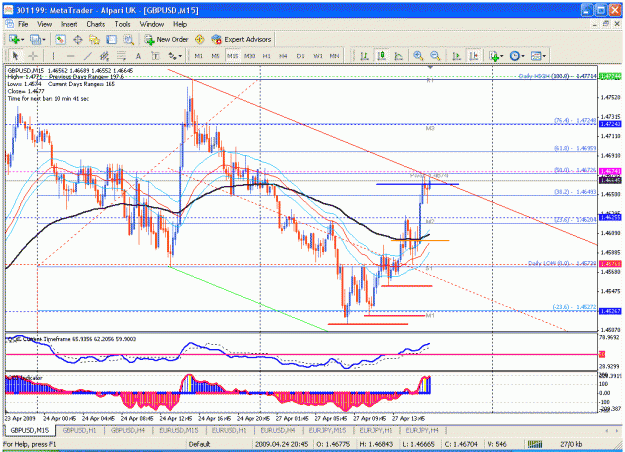Screen dimensions: 625x452
Task: Click the Profiles toolbar icon
Action: click(35, 39)
